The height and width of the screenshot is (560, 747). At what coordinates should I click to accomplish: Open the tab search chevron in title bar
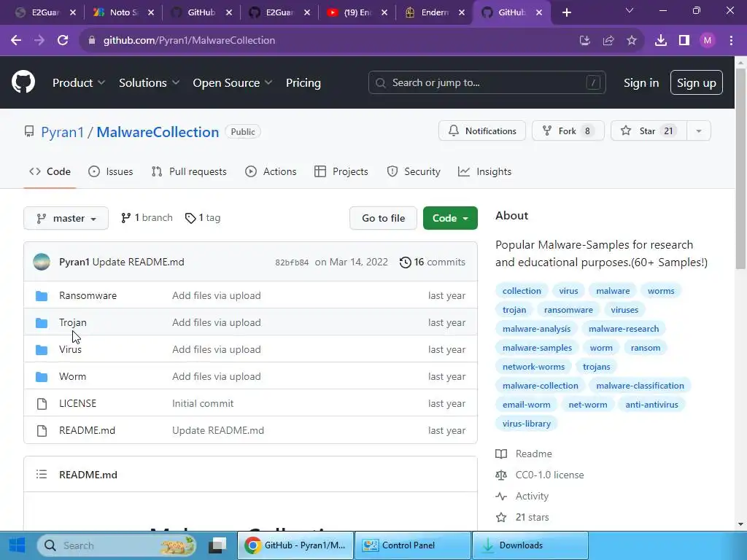click(630, 10)
